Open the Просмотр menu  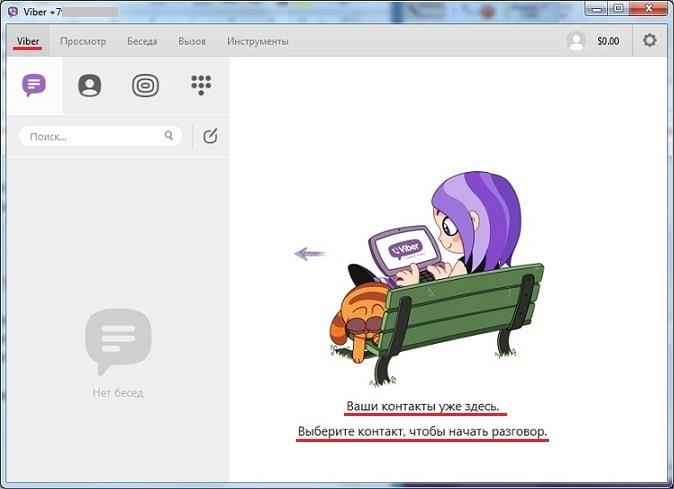coord(81,41)
